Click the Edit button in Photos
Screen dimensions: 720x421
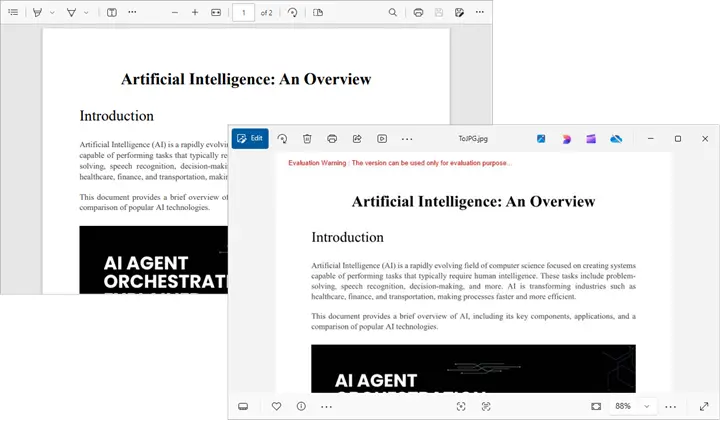tap(250, 138)
